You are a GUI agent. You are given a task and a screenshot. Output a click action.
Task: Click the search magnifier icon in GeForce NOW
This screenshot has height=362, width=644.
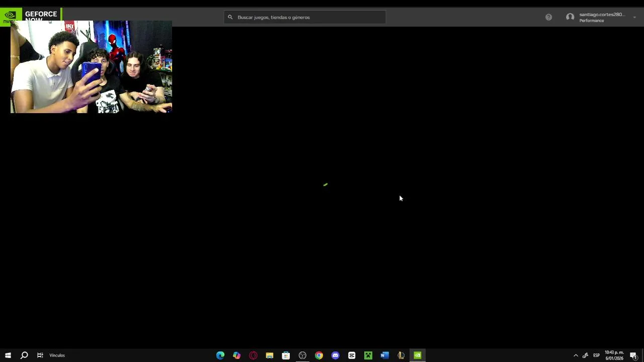pyautogui.click(x=230, y=17)
